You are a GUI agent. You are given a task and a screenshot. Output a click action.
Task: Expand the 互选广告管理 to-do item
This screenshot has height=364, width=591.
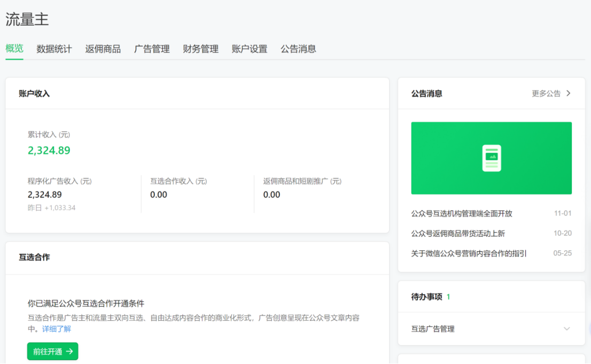point(433,329)
